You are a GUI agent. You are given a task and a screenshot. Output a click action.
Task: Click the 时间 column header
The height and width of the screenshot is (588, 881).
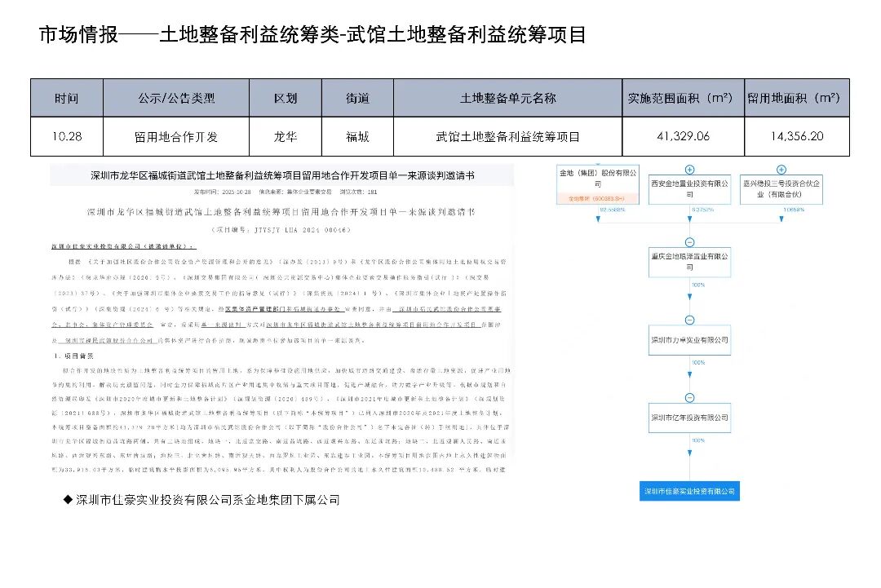click(x=67, y=98)
